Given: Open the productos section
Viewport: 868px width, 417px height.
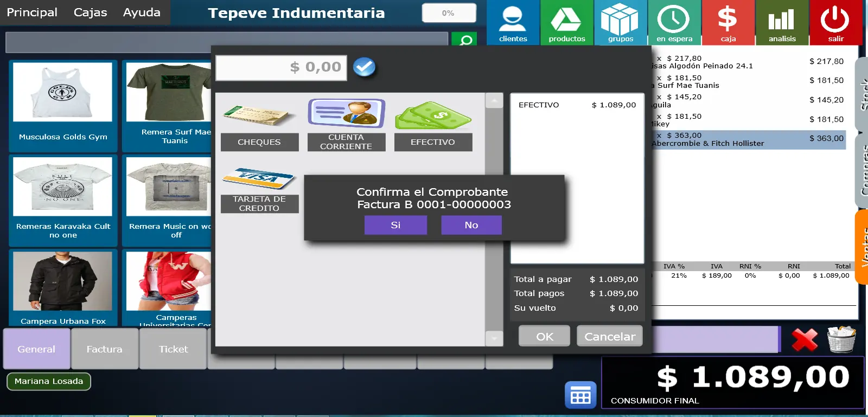Looking at the screenshot, I should [x=566, y=22].
